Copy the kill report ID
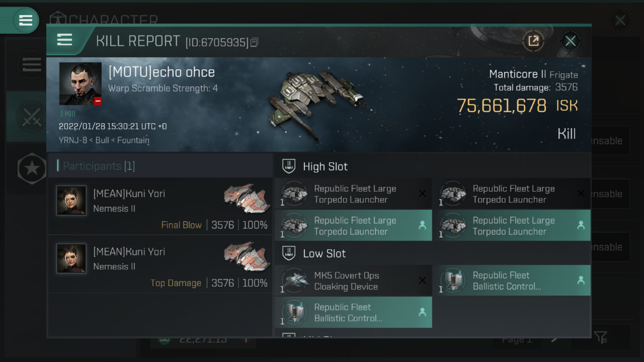This screenshot has height=362, width=644. pos(254,42)
